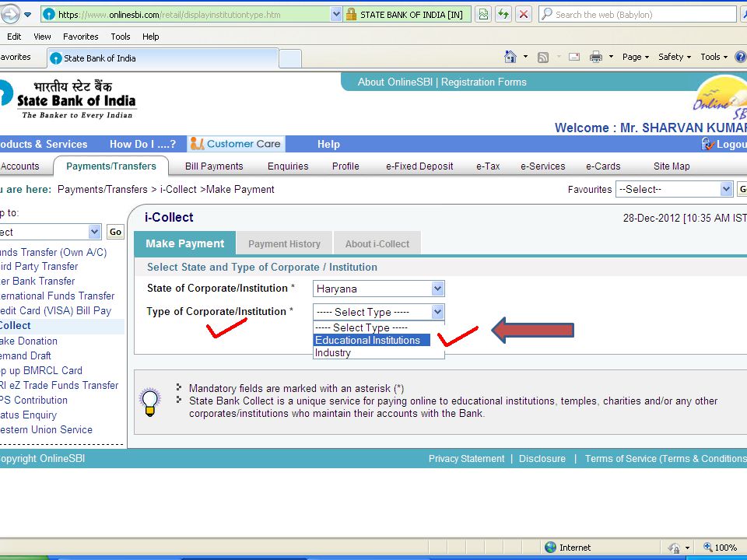Screen dimensions: 747x560
Task: Open the browser history dropdown beside Back
Action: point(28,14)
